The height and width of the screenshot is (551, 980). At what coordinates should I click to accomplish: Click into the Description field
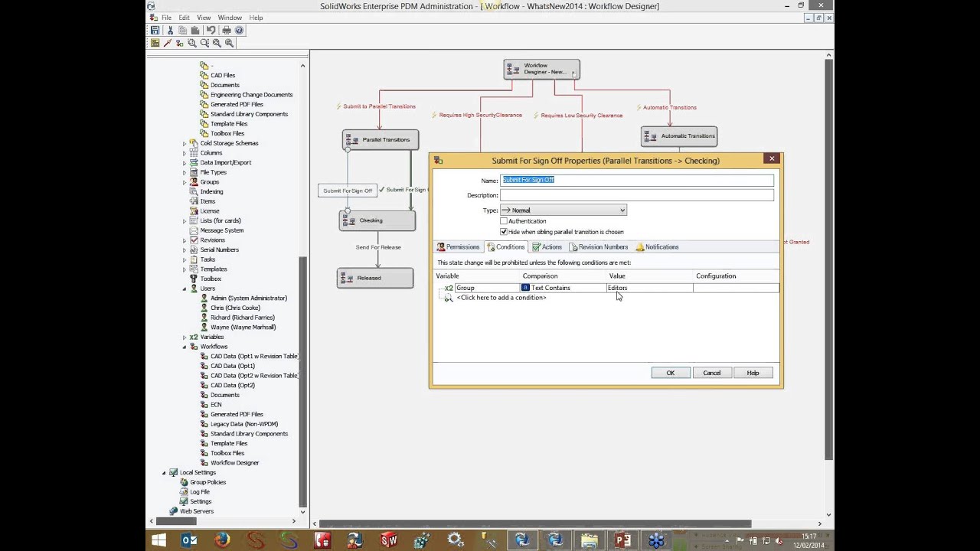pyautogui.click(x=637, y=195)
